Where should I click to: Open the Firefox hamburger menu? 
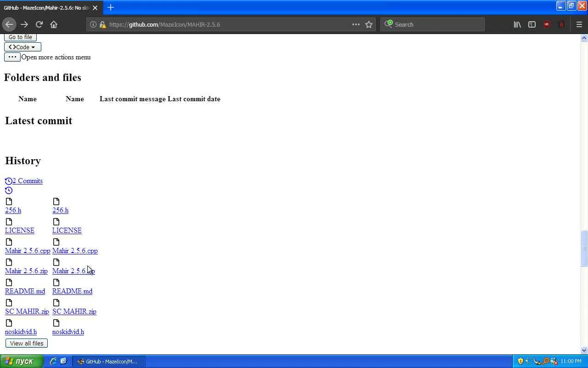coord(579,24)
